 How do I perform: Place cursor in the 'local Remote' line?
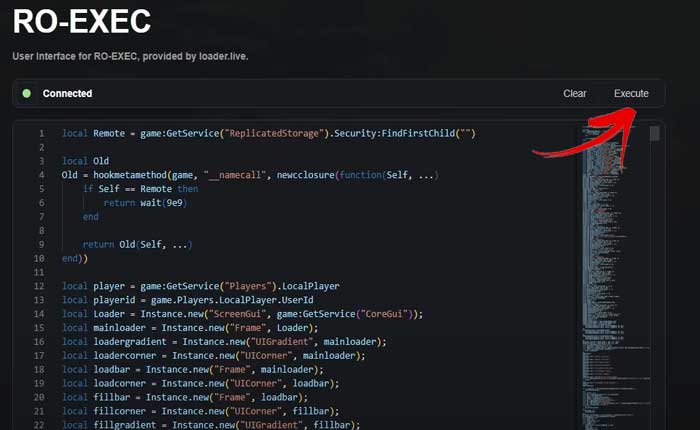click(x=268, y=134)
